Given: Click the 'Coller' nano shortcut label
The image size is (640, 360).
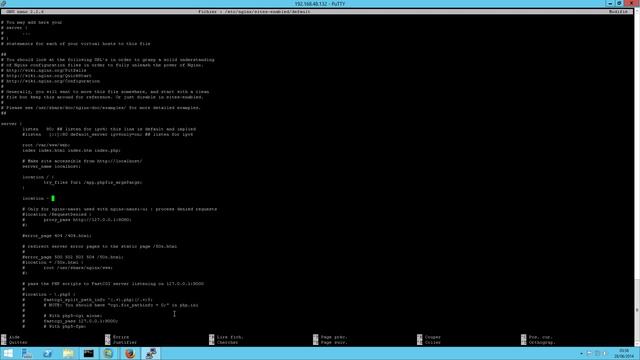Looking at the screenshot, I should tap(433, 342).
